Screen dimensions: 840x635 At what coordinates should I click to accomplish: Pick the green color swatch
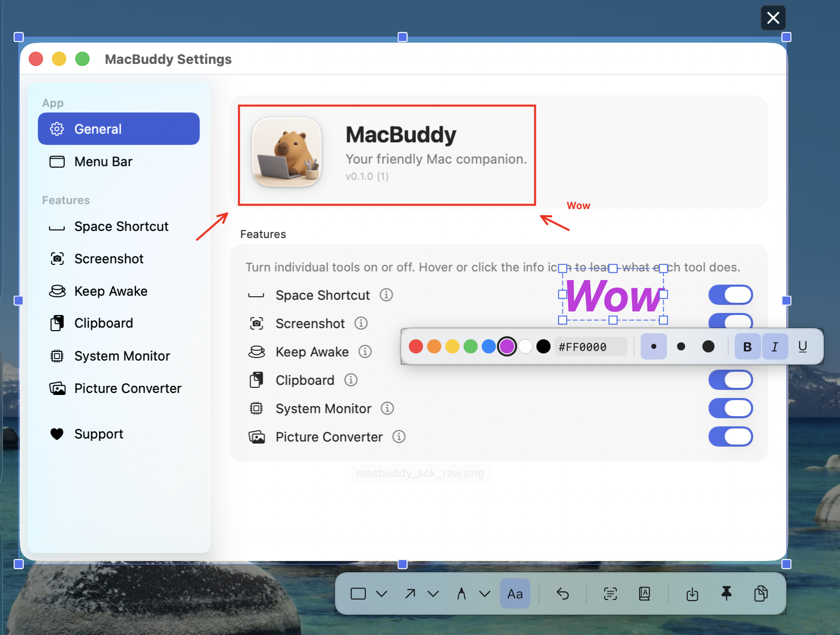pos(471,346)
